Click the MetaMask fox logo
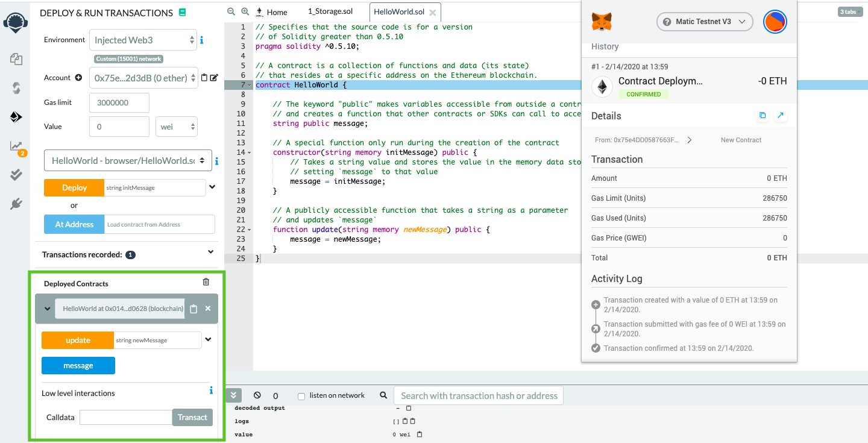Screen dimensions: 868x443 coord(601,22)
